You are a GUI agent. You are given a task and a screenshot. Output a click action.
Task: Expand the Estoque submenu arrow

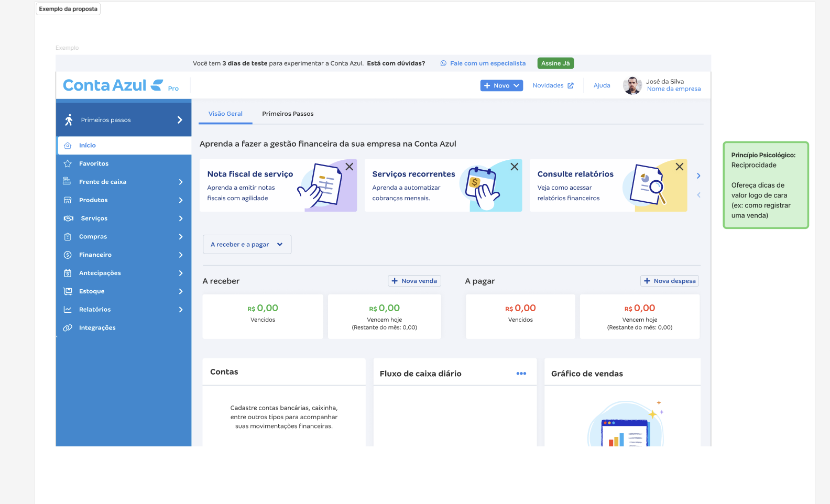point(181,291)
